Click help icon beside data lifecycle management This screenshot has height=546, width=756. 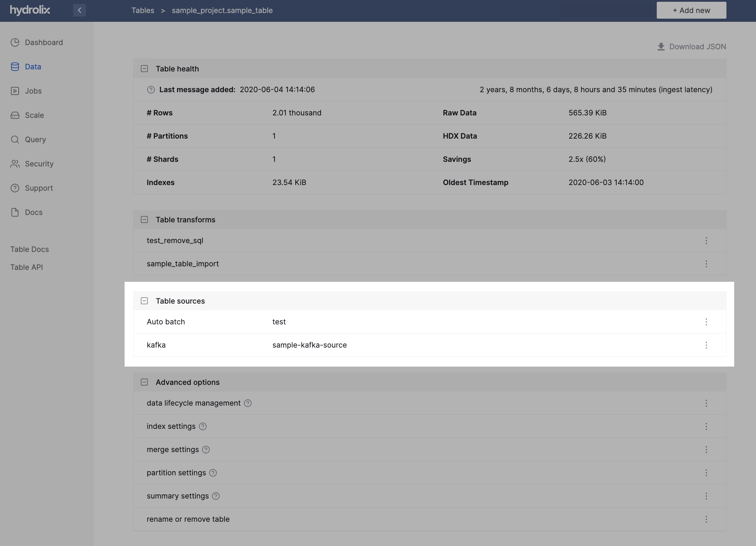point(248,403)
